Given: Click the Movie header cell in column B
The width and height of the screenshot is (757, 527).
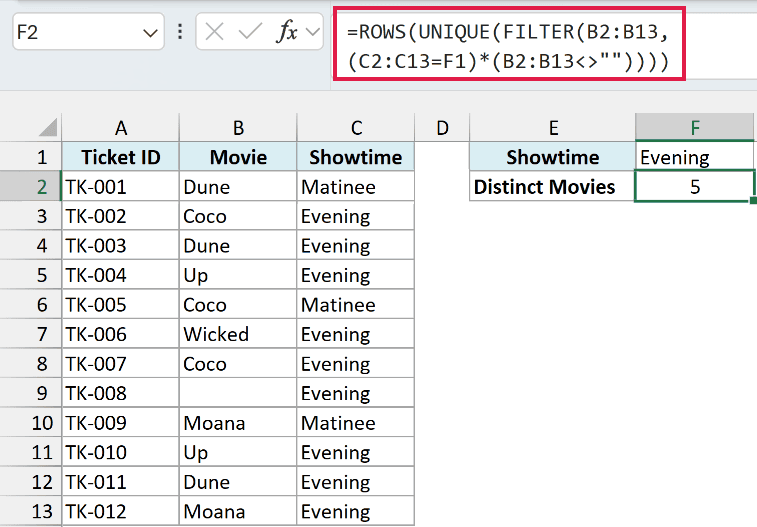Looking at the screenshot, I should (238, 157).
